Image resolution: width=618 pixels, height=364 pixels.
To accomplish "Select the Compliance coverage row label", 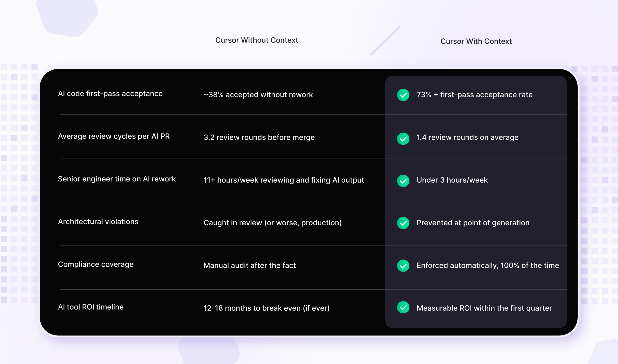I will click(96, 264).
